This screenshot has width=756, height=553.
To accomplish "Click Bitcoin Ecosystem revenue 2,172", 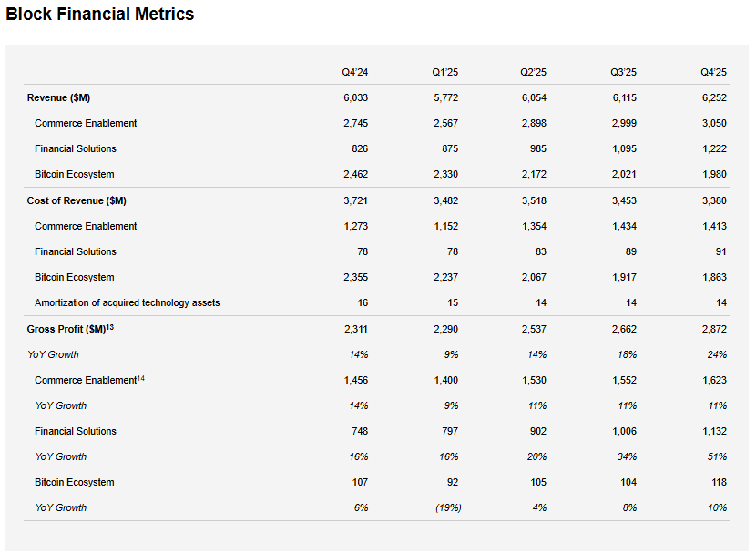I will tap(535, 175).
